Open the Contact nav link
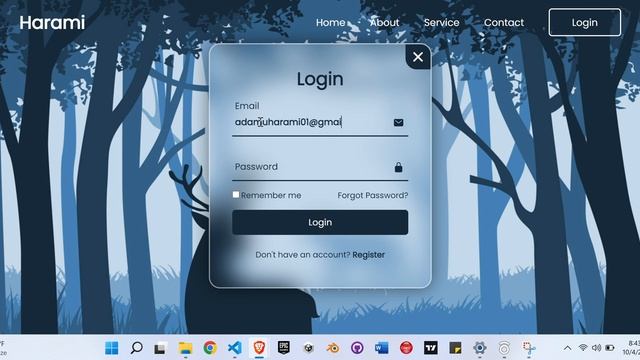Viewport: 640px width, 360px height. click(504, 23)
